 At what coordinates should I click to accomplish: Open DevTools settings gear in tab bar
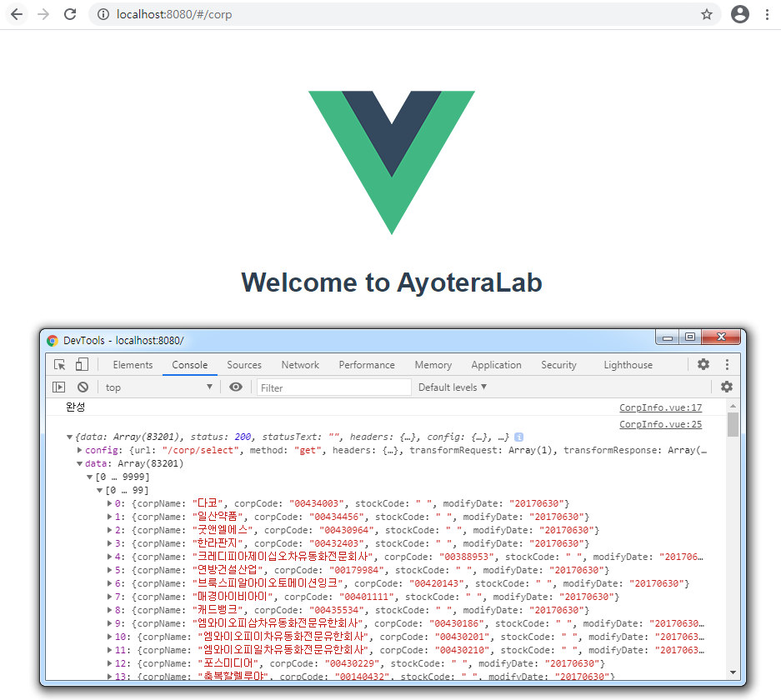pyautogui.click(x=703, y=364)
